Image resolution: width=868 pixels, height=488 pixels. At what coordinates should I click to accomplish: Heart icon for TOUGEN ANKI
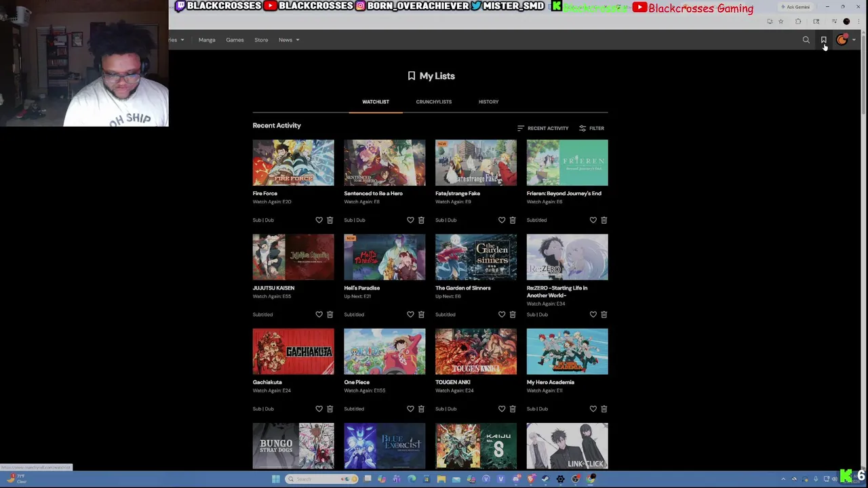(502, 409)
